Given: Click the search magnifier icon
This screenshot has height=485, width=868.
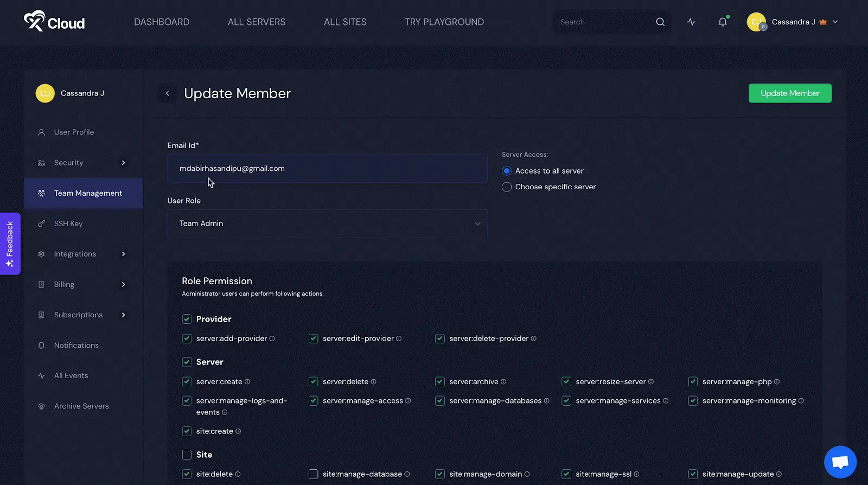Looking at the screenshot, I should 660,22.
